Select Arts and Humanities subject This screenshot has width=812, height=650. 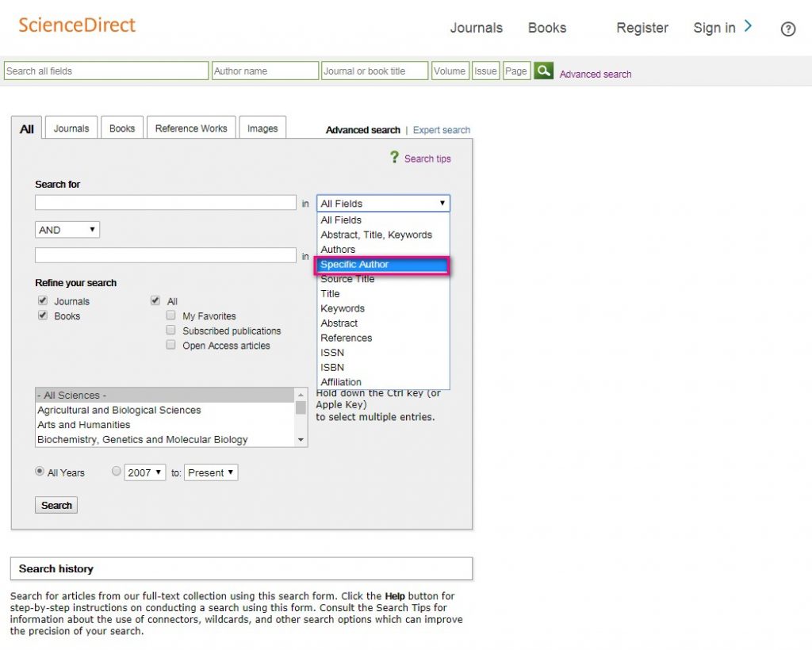(x=165, y=425)
